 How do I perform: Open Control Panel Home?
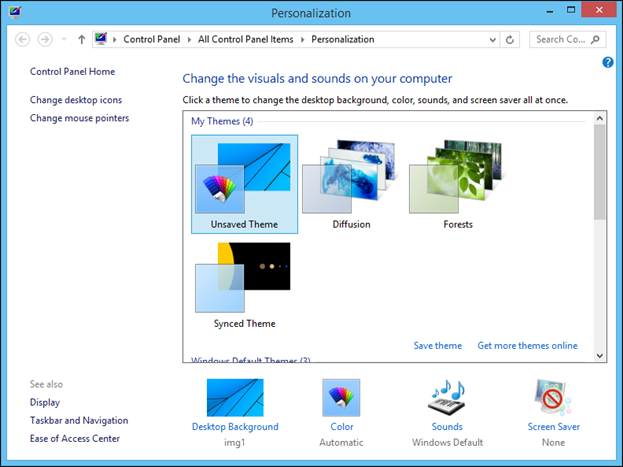(x=72, y=72)
